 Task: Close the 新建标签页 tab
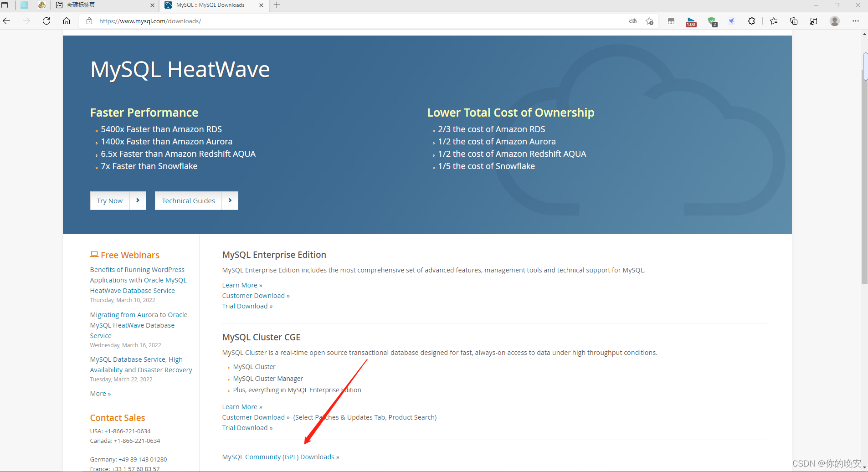coord(152,5)
